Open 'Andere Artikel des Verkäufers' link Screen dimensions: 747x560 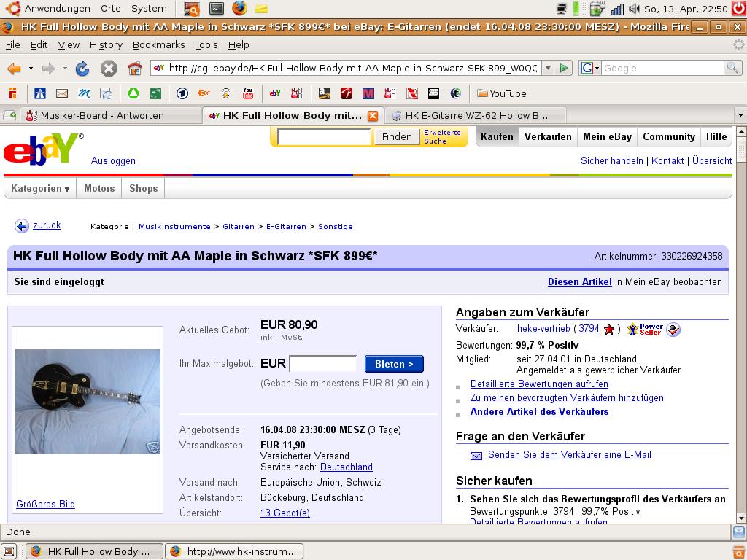pyautogui.click(x=539, y=411)
